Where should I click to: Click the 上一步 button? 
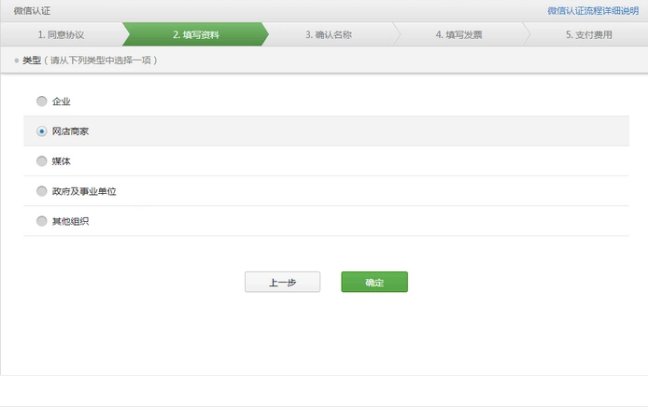[x=282, y=283]
